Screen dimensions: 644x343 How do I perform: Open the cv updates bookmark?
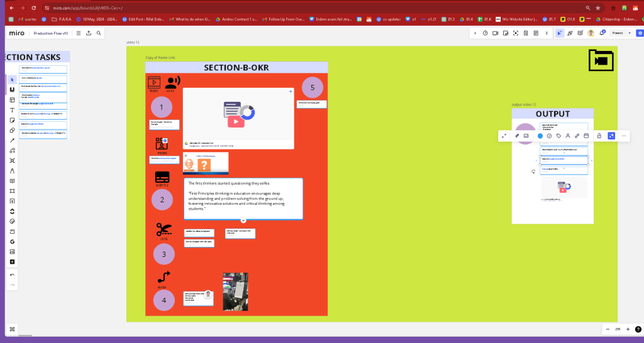tap(387, 19)
